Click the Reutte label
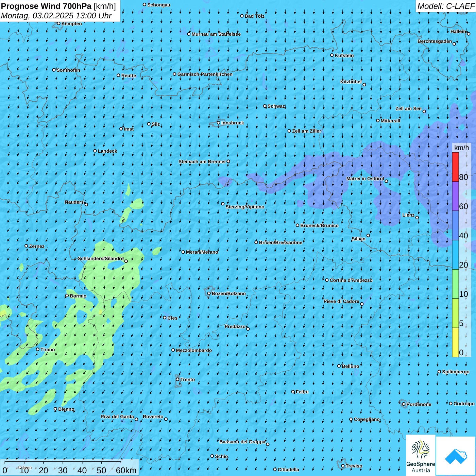This screenshot has width=476, height=476. point(129,75)
